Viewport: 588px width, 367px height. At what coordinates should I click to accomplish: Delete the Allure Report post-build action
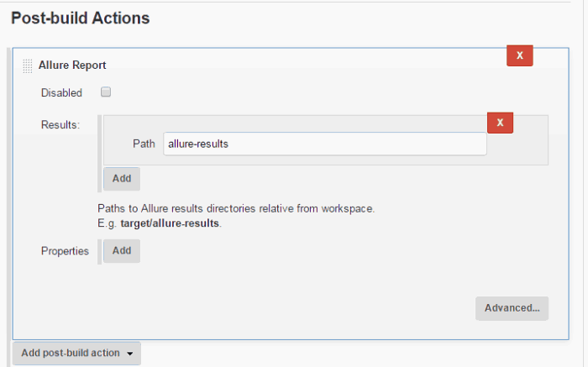(519, 55)
